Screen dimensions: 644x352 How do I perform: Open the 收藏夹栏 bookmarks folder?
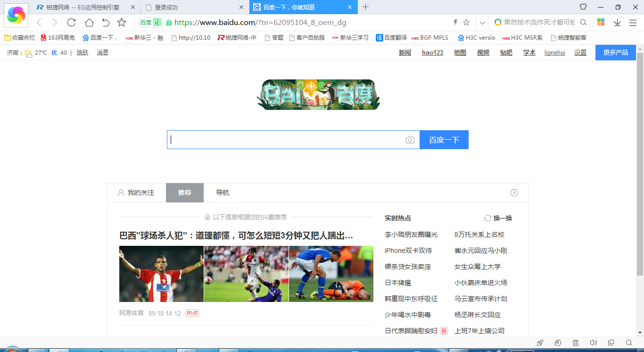(x=19, y=37)
